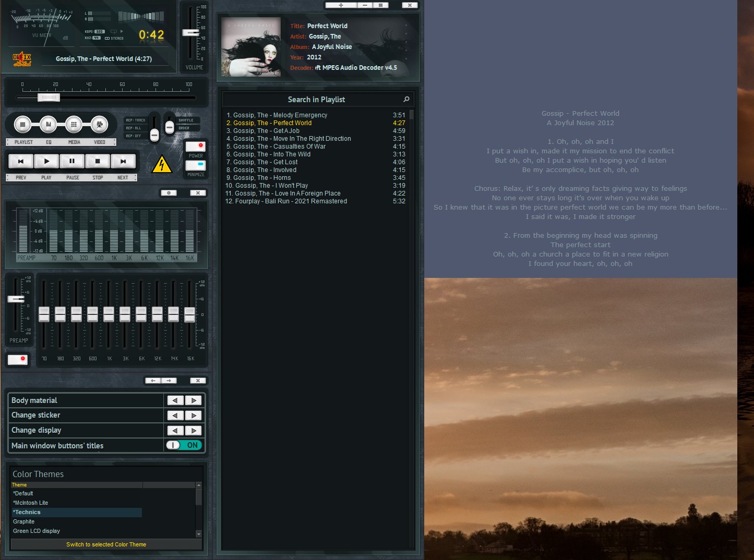This screenshot has height=560, width=754.
Task: Switch playback mode to SHUFFLE
Action: click(x=186, y=120)
